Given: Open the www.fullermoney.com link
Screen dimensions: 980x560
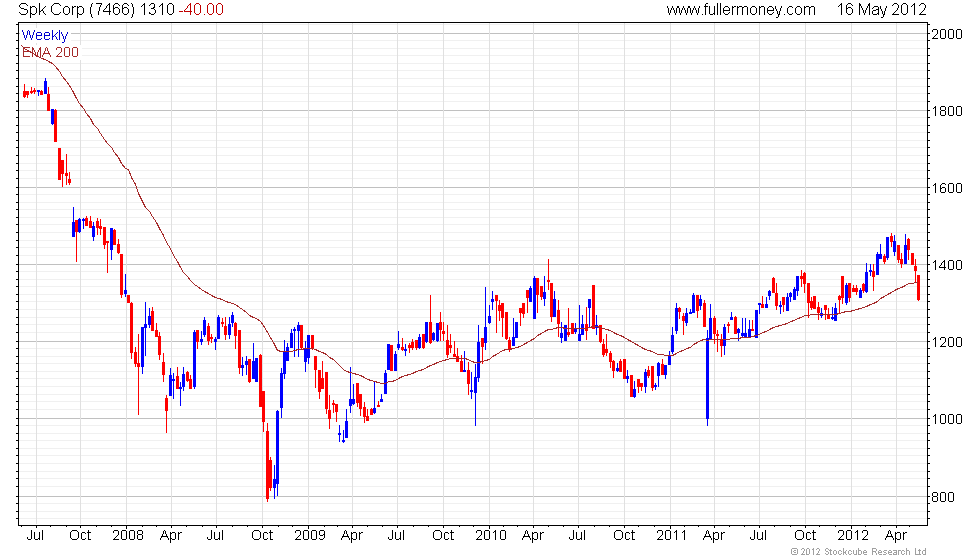Looking at the screenshot, I should point(741,9).
